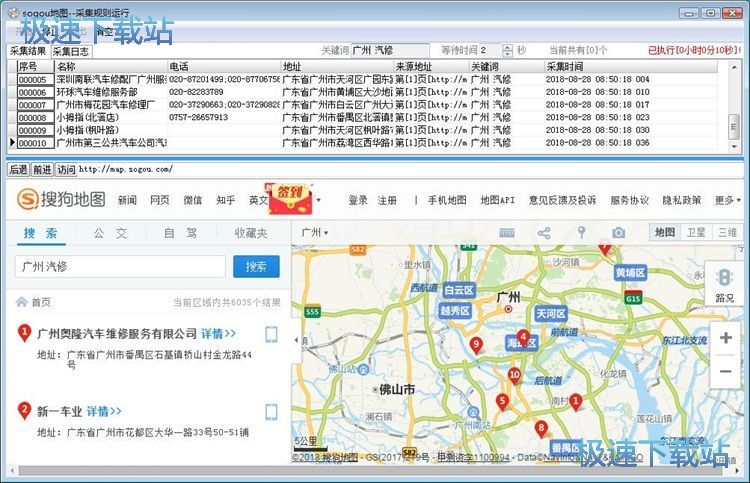Click the map zoom out minus button
The height and width of the screenshot is (483, 750).
click(x=726, y=371)
